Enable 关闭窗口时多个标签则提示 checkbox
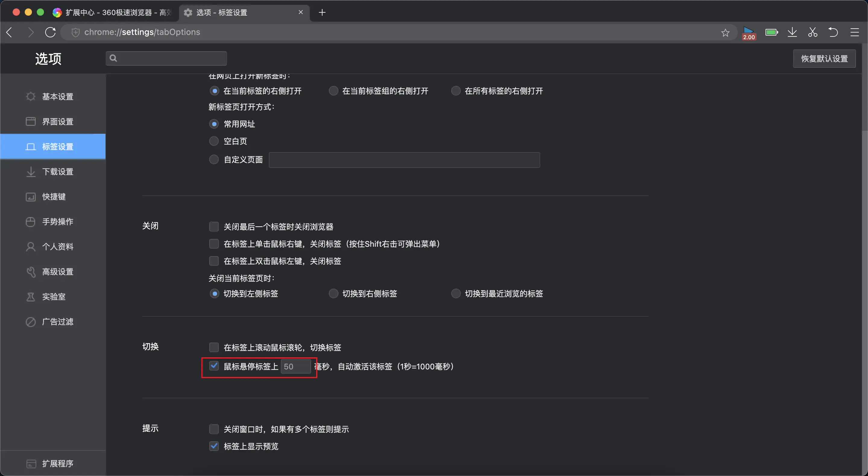Viewport: 868px width, 476px height. pos(214,429)
